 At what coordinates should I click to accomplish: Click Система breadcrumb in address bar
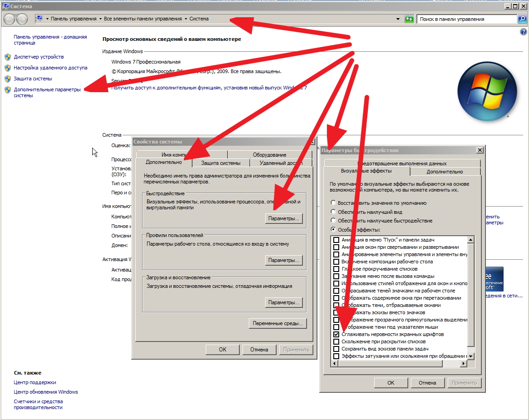coord(199,19)
